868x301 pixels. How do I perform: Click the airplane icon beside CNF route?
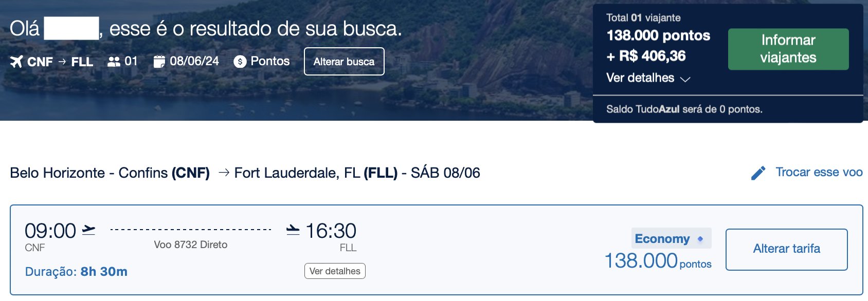16,62
